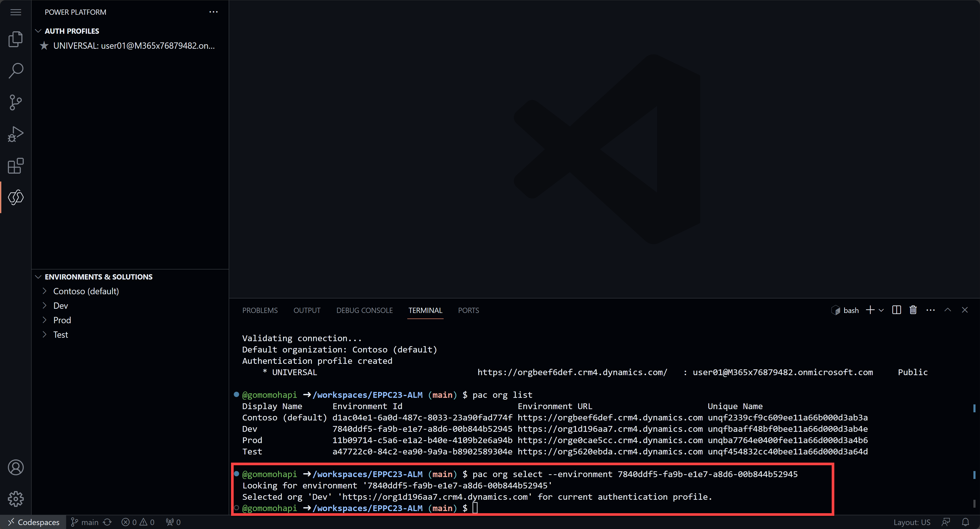Screen dimensions: 980x529
Task: Expand the Prod environment
Action: pos(45,320)
